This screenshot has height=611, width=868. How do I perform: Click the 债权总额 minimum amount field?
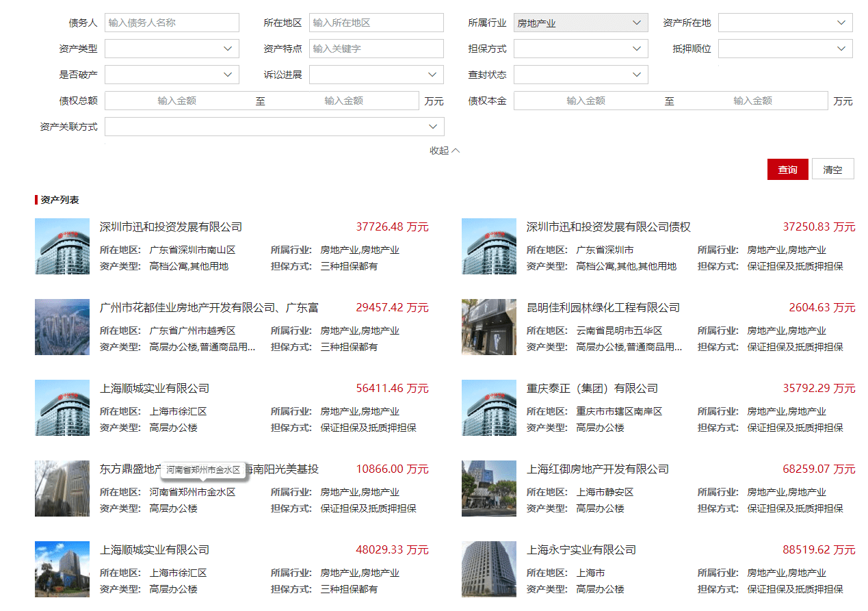(177, 101)
